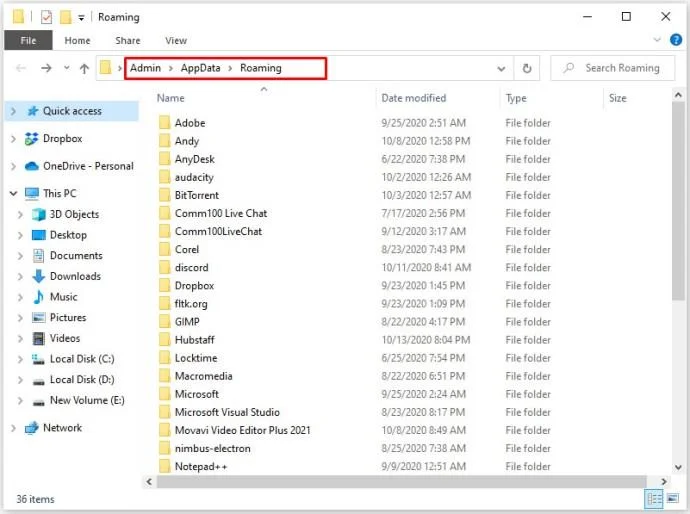Expand the OneDrive - Personal node
This screenshot has width=690, height=514.
pyautogui.click(x=13, y=166)
